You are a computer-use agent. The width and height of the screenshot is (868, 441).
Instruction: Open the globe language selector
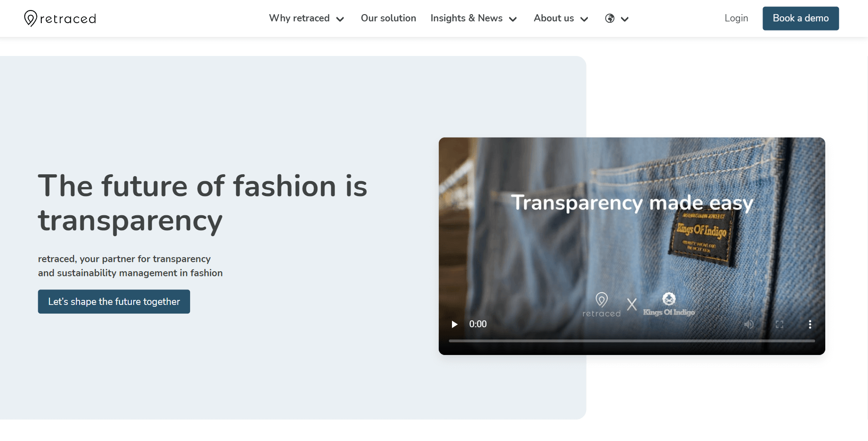[610, 18]
